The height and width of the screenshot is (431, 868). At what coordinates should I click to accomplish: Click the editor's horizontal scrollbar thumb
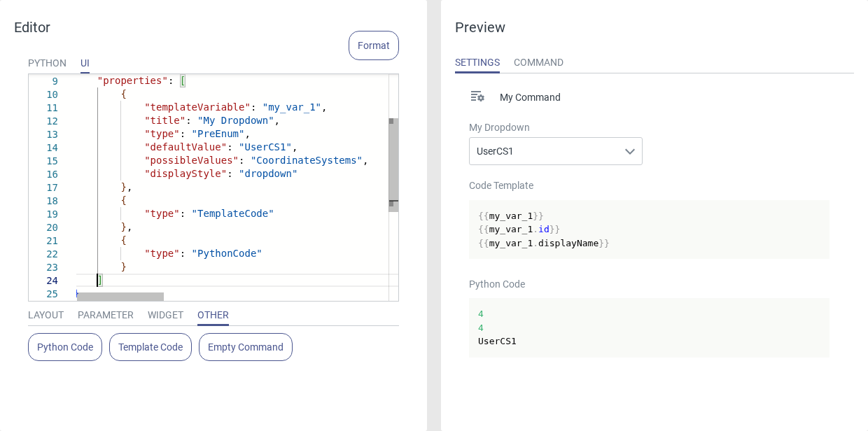[x=120, y=297]
